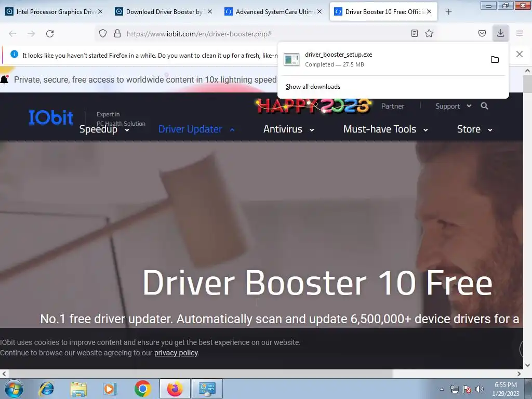The height and width of the screenshot is (399, 532).
Task: Launch Internet Explorer from taskbar
Action: pos(46,389)
